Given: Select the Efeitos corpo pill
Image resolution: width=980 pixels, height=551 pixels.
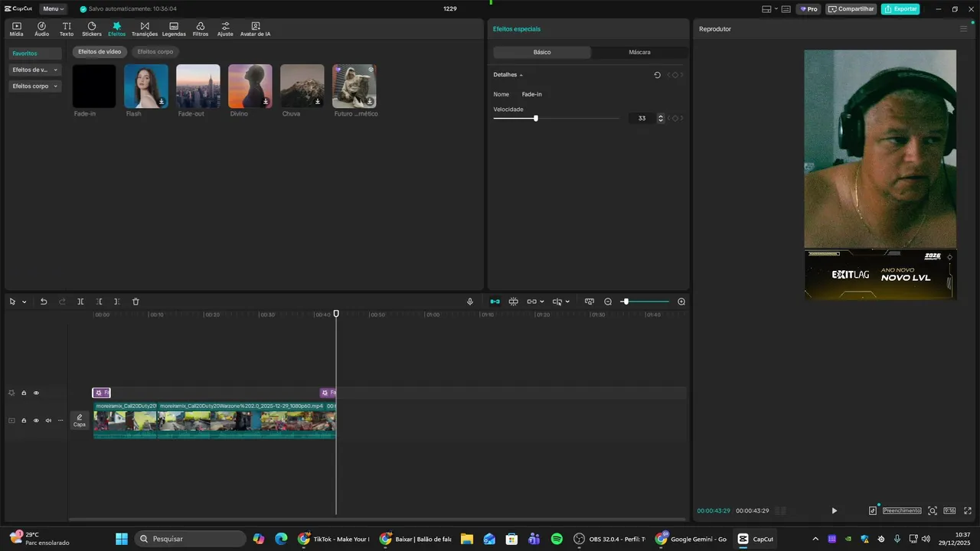Looking at the screenshot, I should pos(155,52).
